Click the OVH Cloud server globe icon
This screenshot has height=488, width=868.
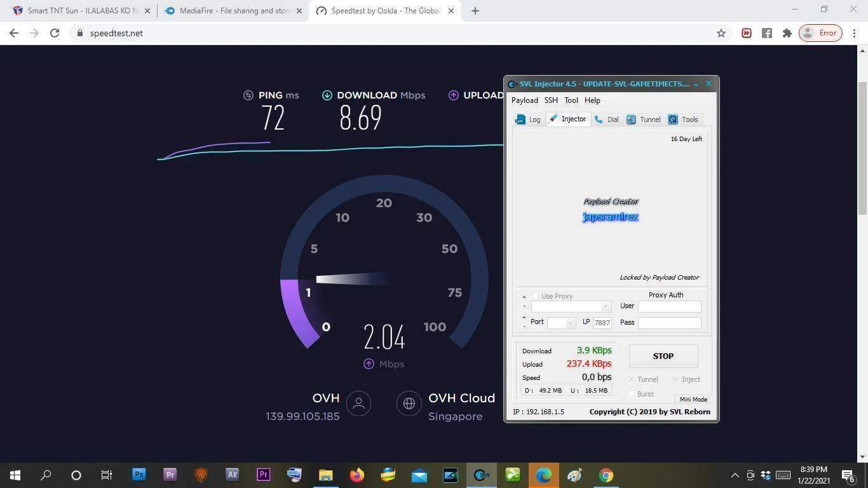click(409, 403)
